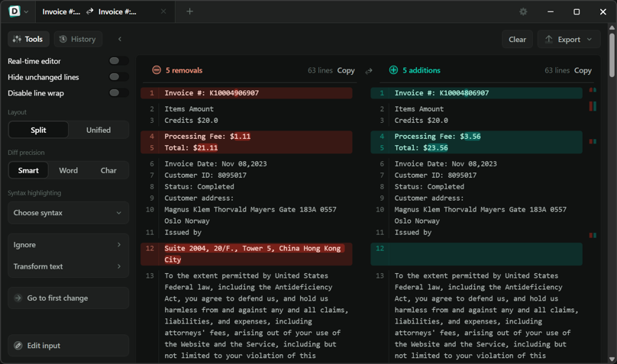Add a new tab with the plus icon
The height and width of the screenshot is (364, 617).
click(x=189, y=11)
